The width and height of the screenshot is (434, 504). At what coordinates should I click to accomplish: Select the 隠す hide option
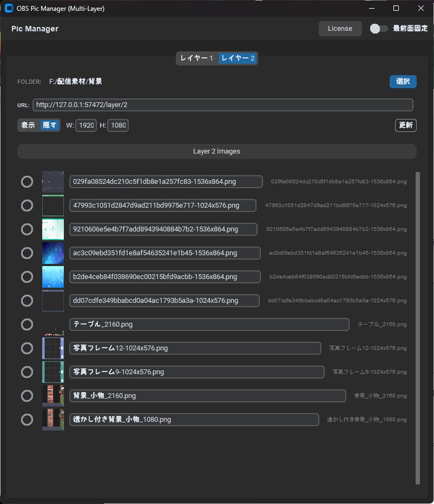click(x=49, y=125)
